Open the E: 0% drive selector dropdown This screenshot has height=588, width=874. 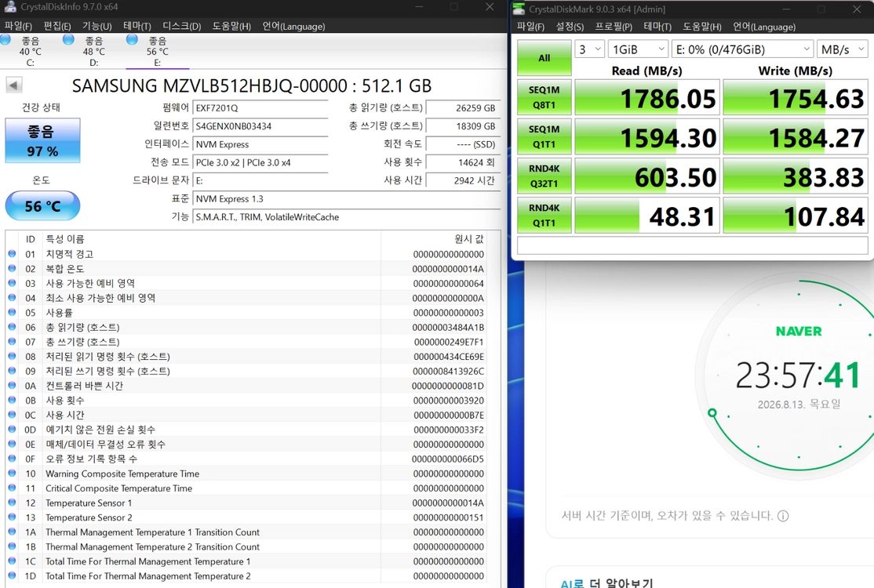click(x=742, y=49)
